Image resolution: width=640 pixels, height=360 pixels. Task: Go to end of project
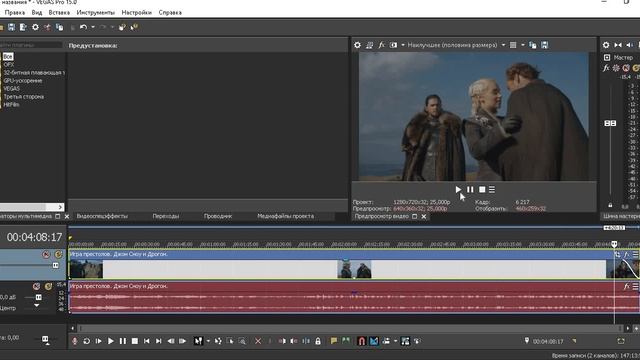(x=158, y=341)
